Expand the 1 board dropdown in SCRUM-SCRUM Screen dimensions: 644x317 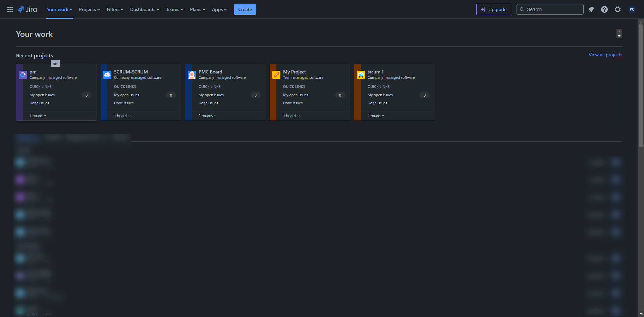[x=122, y=116]
